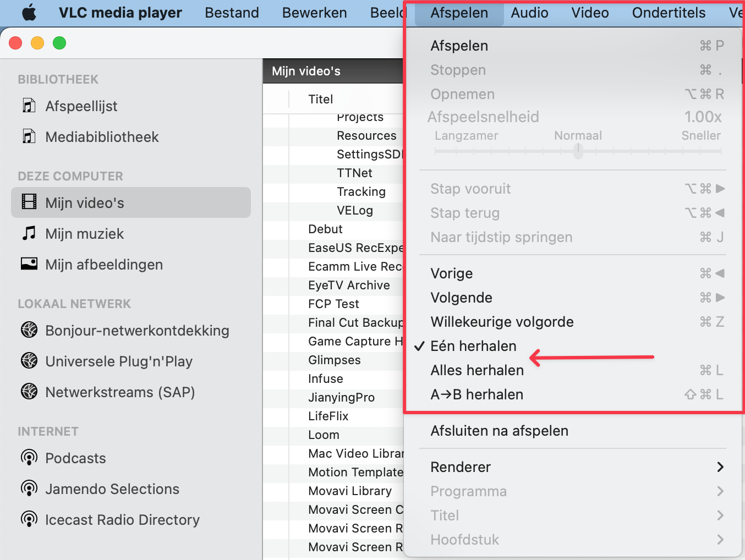Select the JianyingPro row

click(333, 397)
